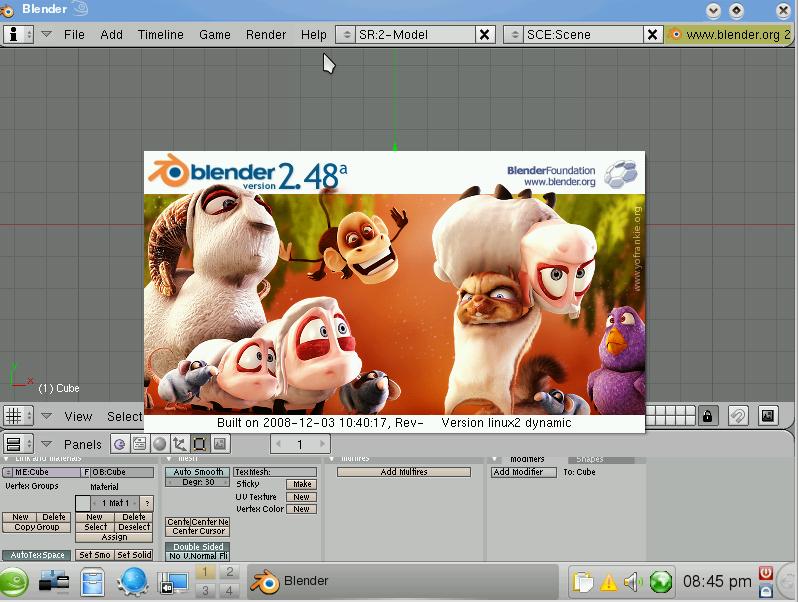
Task: Click the red power logout icon
Action: 766,574
